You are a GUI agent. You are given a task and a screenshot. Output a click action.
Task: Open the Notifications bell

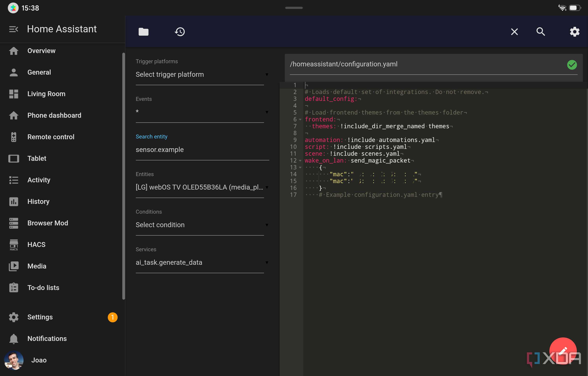14,339
